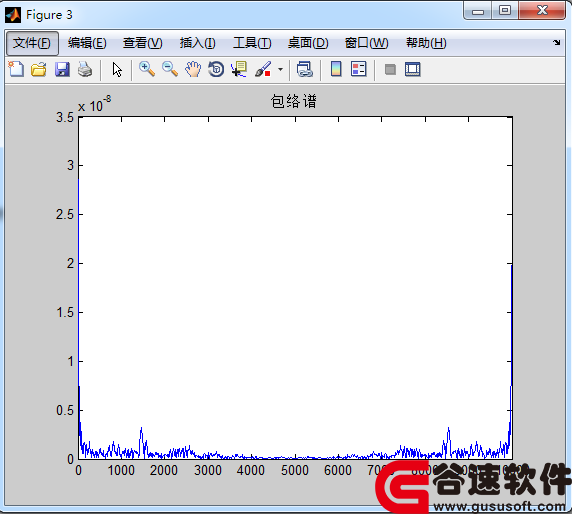Click the x-axis tick label 5000
Viewport: 572px width, 514px height.
pyautogui.click(x=295, y=470)
